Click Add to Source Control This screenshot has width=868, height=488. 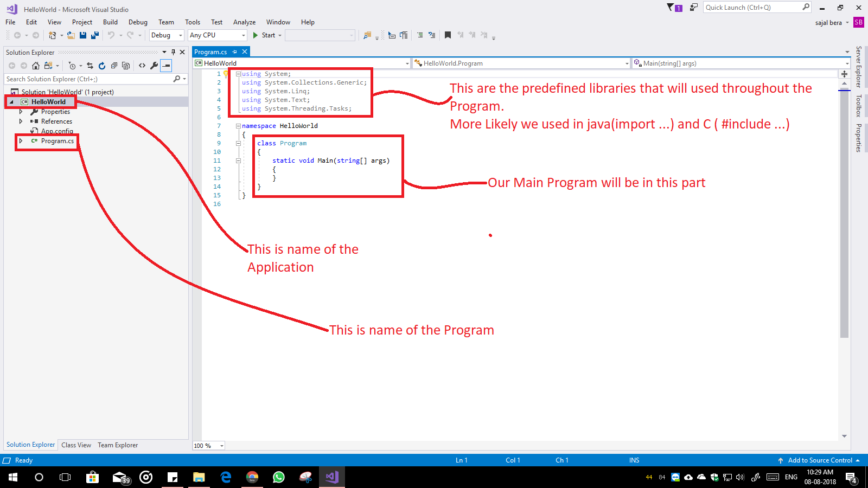[819, 460]
